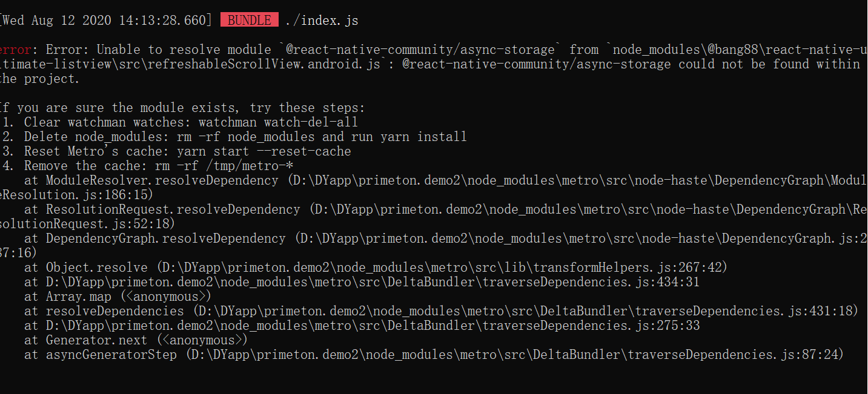Click the yarn install command text
This screenshot has width=868, height=394.
click(423, 137)
